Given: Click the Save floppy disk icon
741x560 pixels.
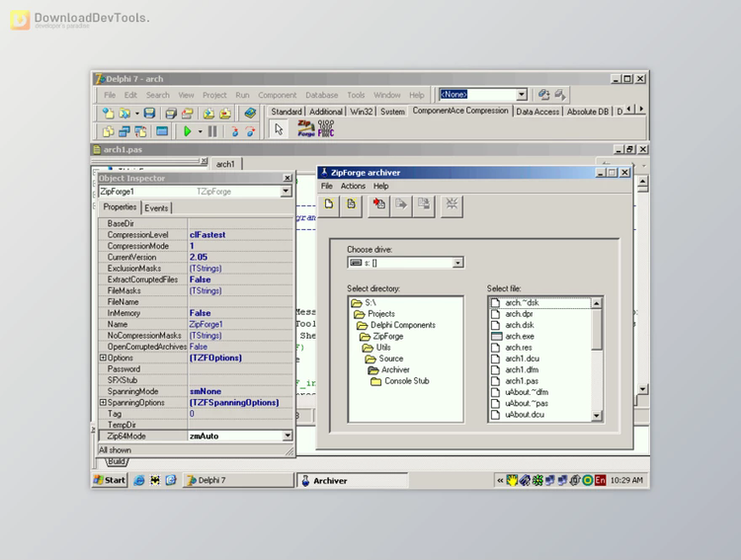Looking at the screenshot, I should click(149, 113).
